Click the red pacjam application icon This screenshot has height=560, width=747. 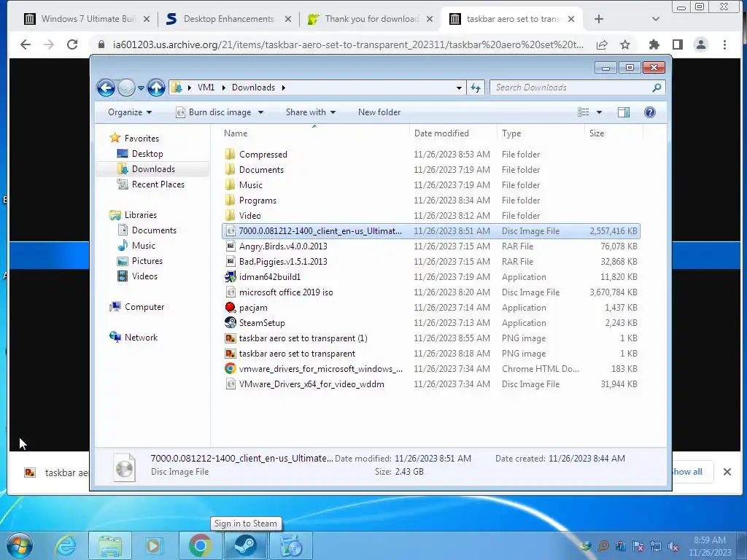pyautogui.click(x=230, y=308)
